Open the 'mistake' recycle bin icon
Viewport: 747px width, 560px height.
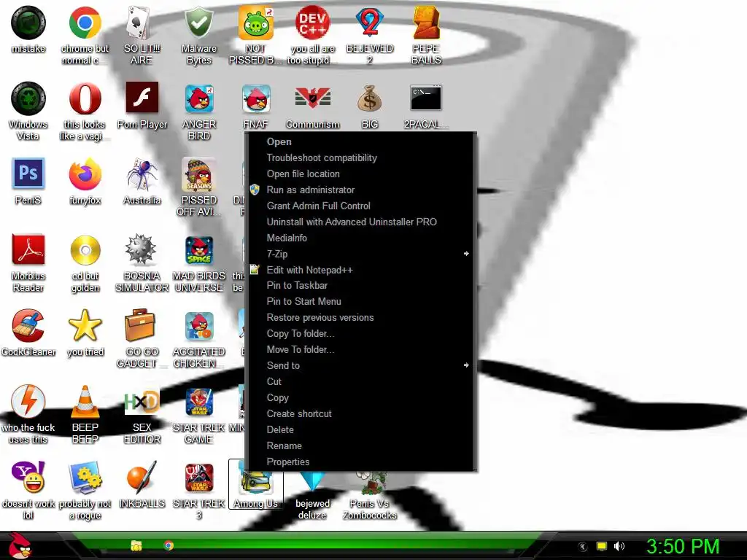(x=28, y=23)
